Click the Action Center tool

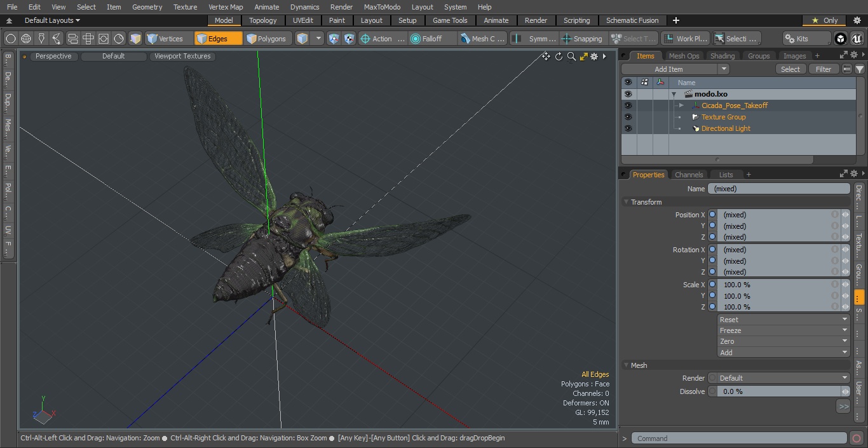pyautogui.click(x=383, y=39)
